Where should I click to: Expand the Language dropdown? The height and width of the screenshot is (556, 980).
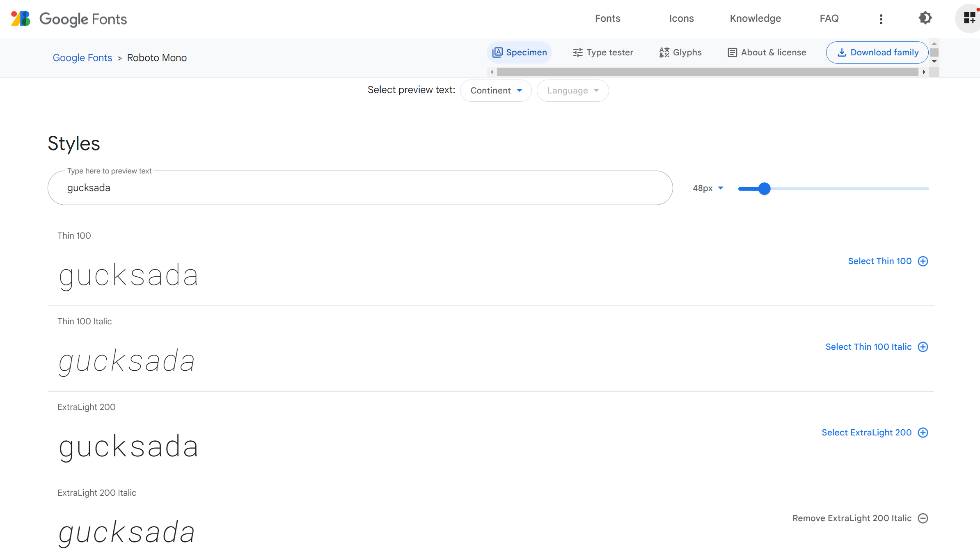(x=572, y=91)
